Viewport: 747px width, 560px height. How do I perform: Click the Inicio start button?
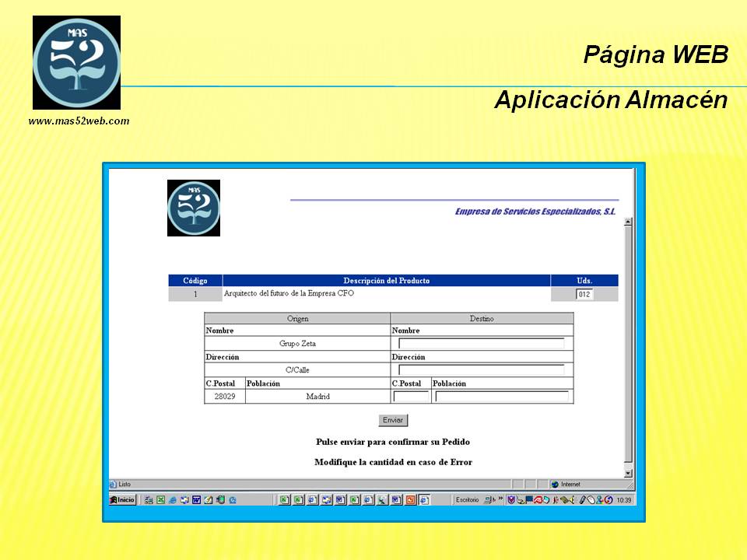coord(123,500)
